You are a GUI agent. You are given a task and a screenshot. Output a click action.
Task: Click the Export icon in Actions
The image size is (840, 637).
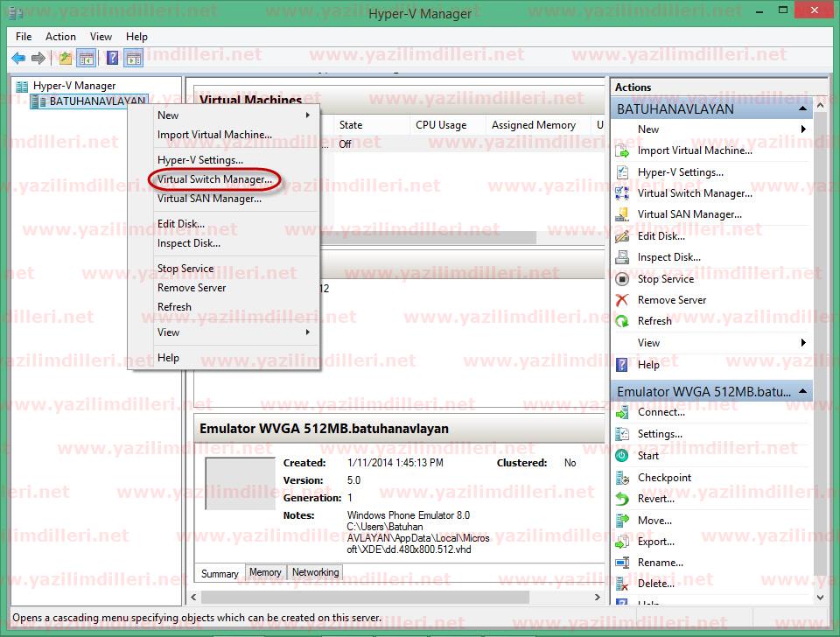click(x=622, y=542)
